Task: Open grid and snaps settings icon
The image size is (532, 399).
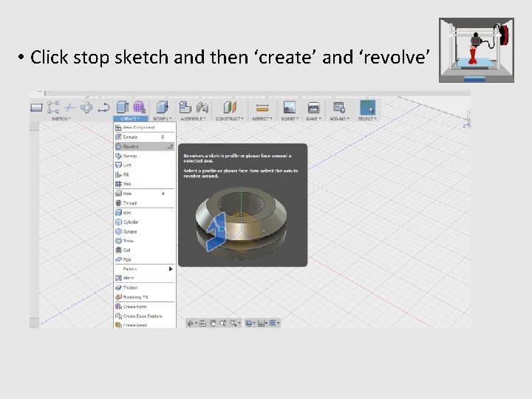Action: pyautogui.click(x=262, y=324)
